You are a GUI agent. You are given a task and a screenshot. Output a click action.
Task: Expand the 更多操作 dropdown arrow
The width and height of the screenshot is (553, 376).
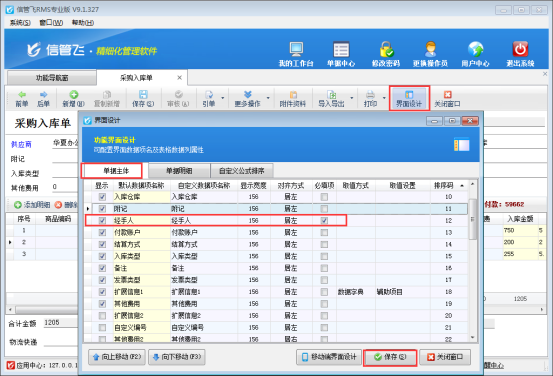[268, 98]
